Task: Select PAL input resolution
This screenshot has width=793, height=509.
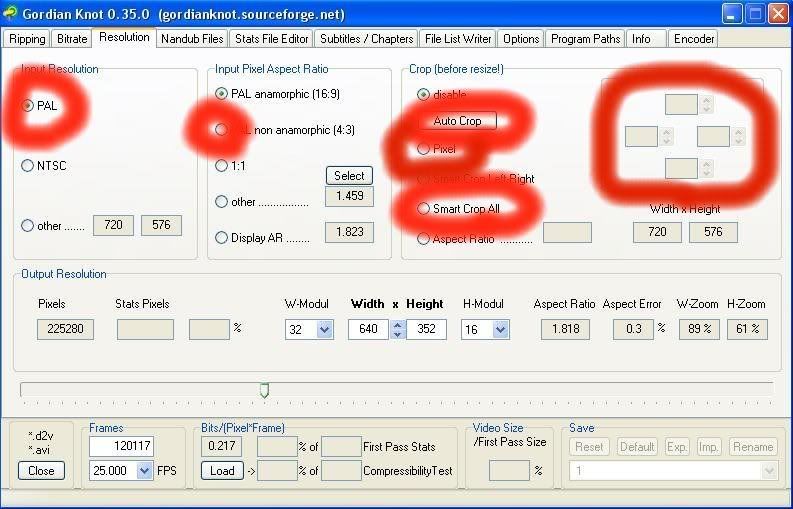Action: [27, 106]
